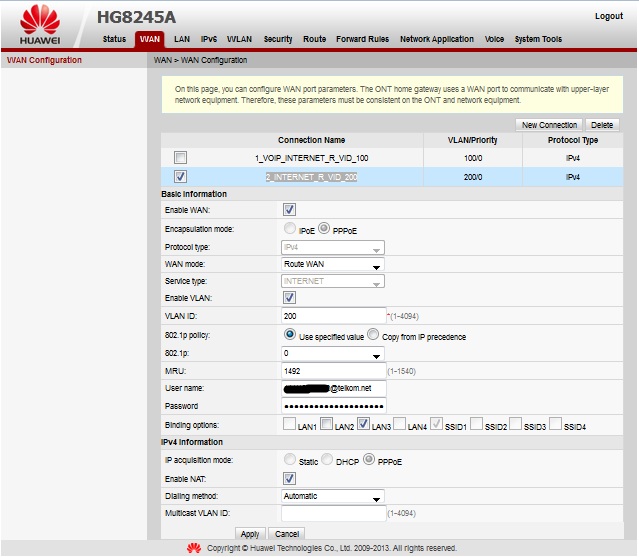
Task: Check the SSID2 binding option
Action: [x=476, y=424]
